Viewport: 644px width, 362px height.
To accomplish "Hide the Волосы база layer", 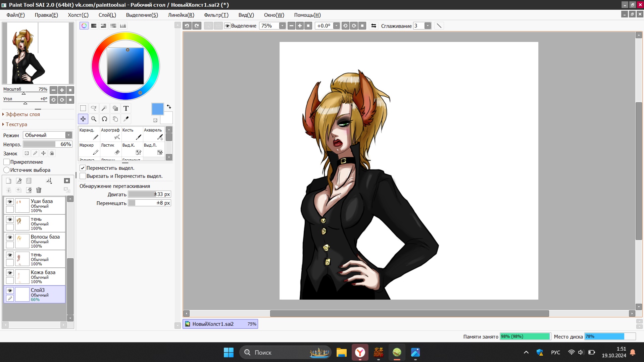I will [10, 237].
